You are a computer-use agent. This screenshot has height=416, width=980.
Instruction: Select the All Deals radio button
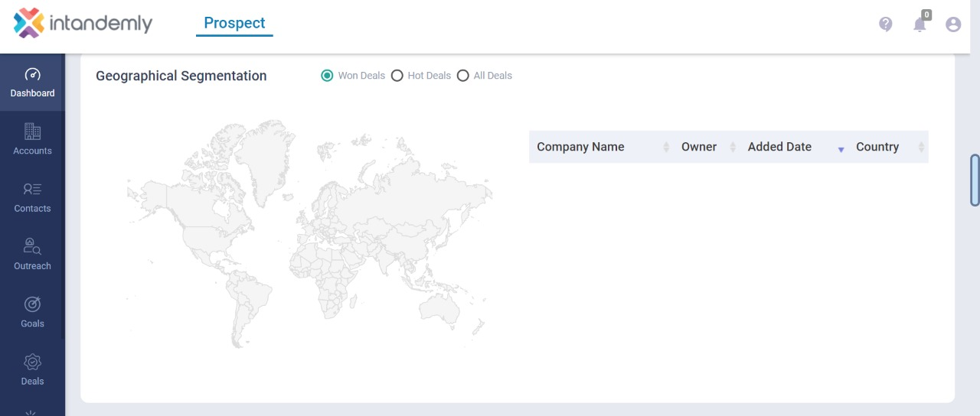click(463, 76)
